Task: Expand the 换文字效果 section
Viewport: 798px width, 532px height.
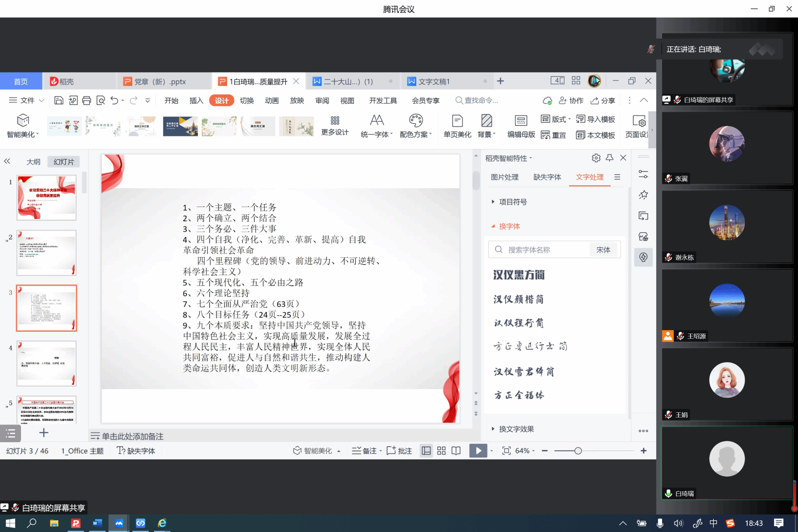Action: point(516,429)
